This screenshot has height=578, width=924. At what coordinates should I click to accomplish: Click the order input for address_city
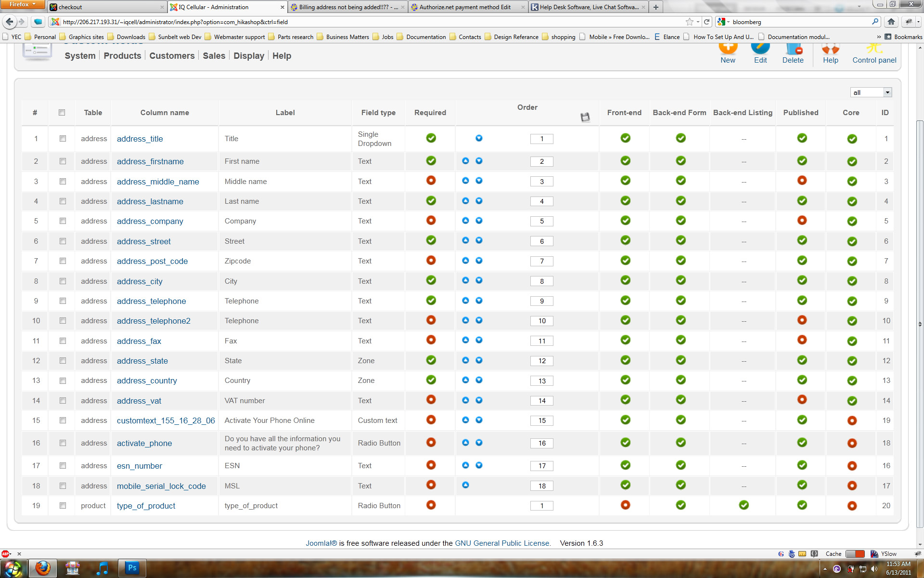[x=541, y=281]
